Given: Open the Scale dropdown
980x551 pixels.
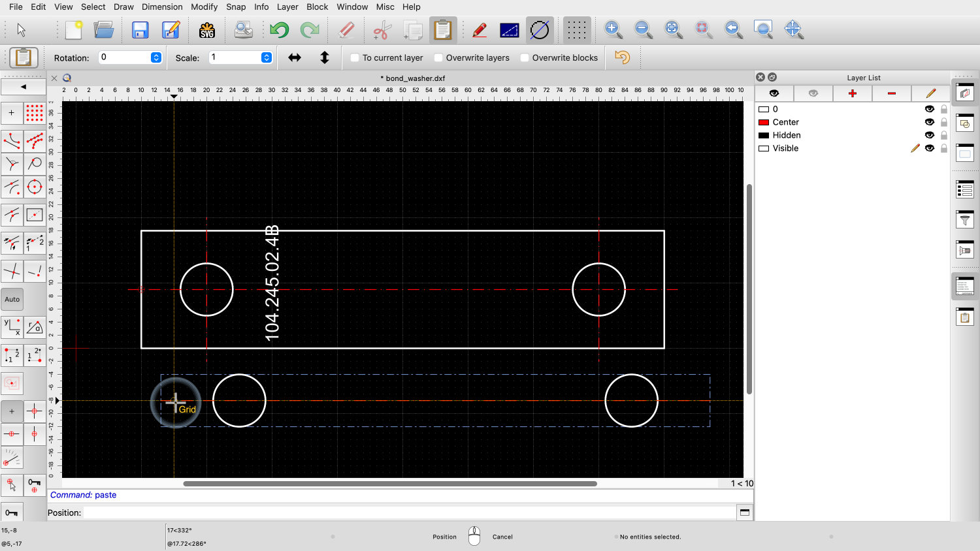Looking at the screenshot, I should click(267, 57).
